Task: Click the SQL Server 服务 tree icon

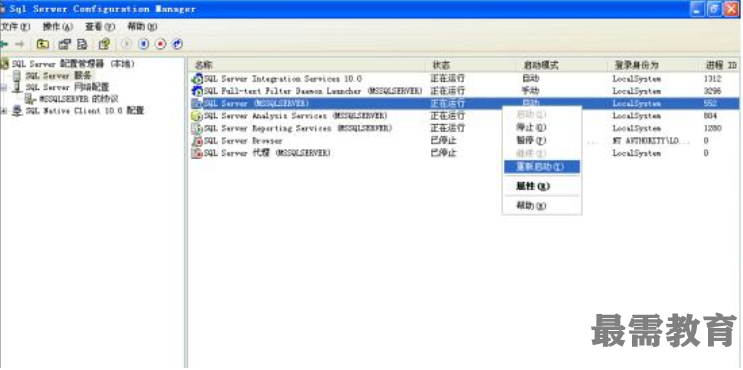Action: (x=17, y=75)
